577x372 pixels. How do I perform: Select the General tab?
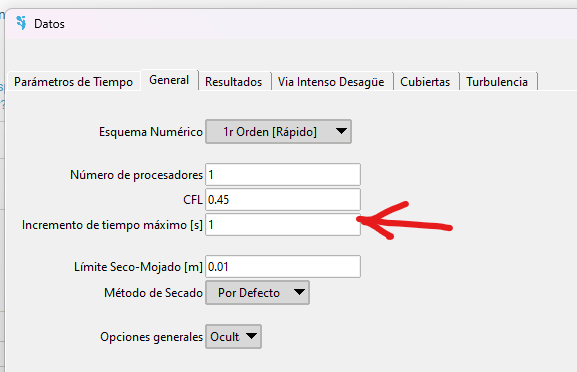click(169, 80)
